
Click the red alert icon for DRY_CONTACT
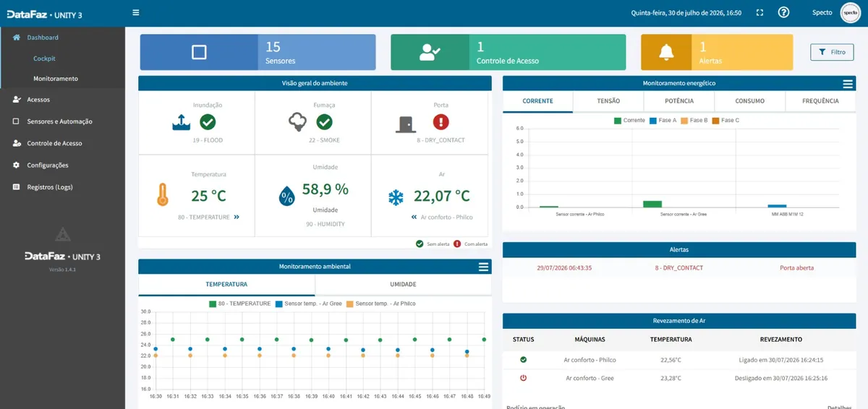(441, 122)
